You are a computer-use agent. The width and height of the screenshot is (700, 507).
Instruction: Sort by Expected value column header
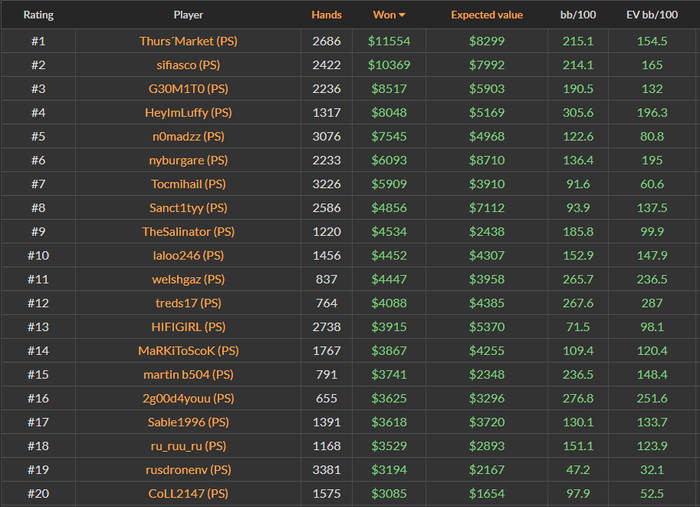[x=487, y=15]
